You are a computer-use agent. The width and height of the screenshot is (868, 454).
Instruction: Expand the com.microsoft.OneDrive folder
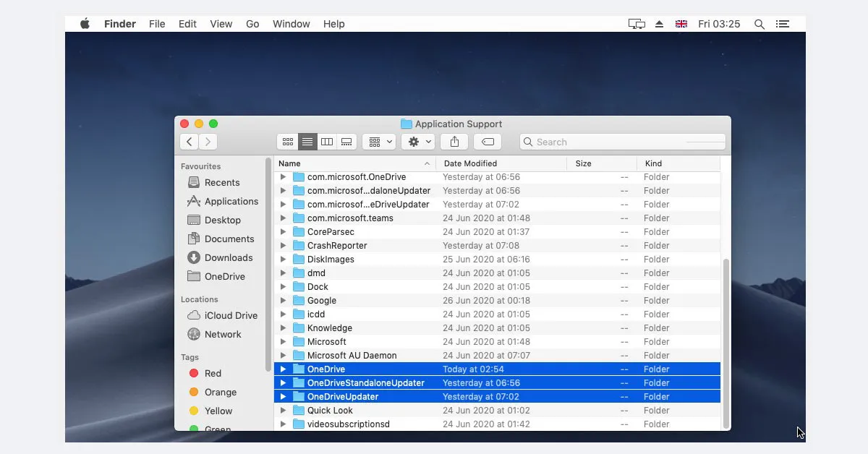[284, 177]
